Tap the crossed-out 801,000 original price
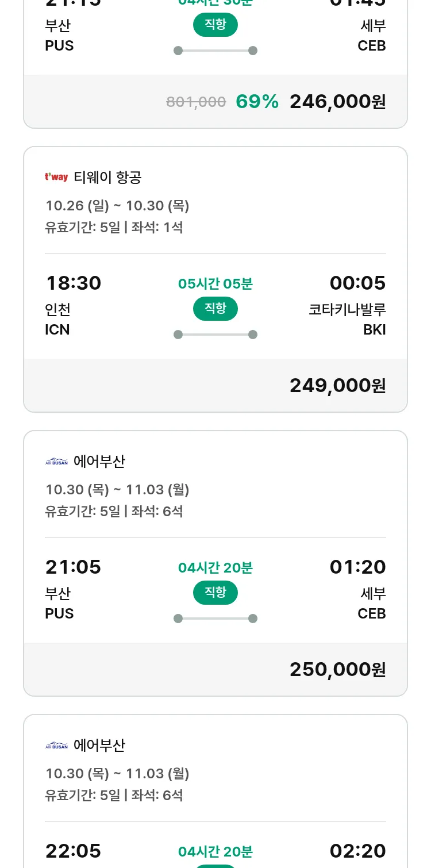 196,102
